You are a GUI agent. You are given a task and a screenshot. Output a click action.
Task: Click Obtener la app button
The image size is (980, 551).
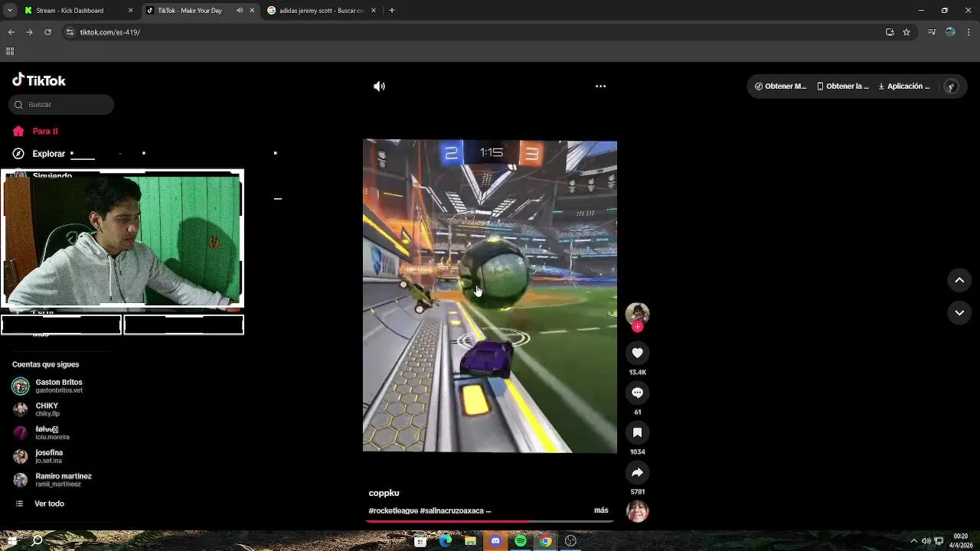click(843, 86)
